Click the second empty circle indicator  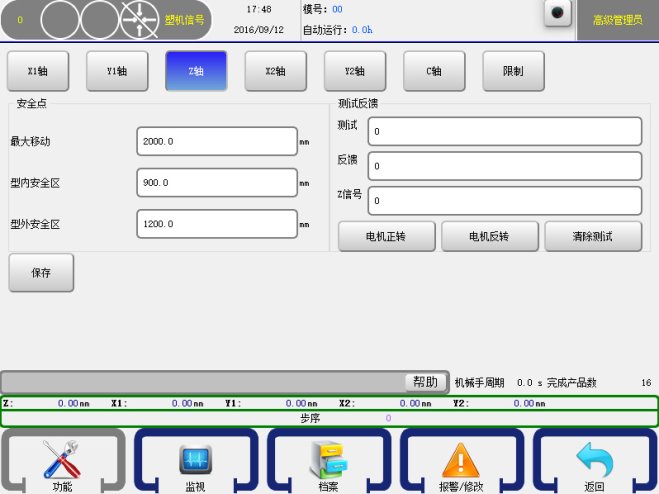100,20
